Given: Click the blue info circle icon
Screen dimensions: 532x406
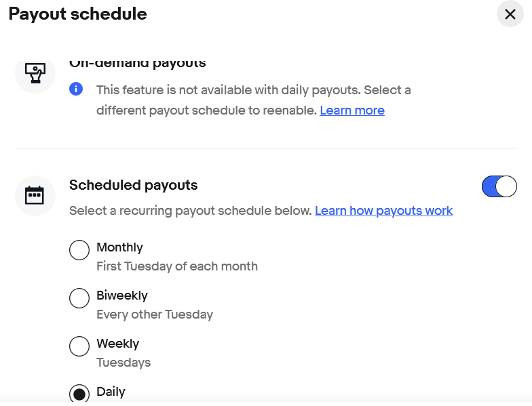Looking at the screenshot, I should coord(76,89).
